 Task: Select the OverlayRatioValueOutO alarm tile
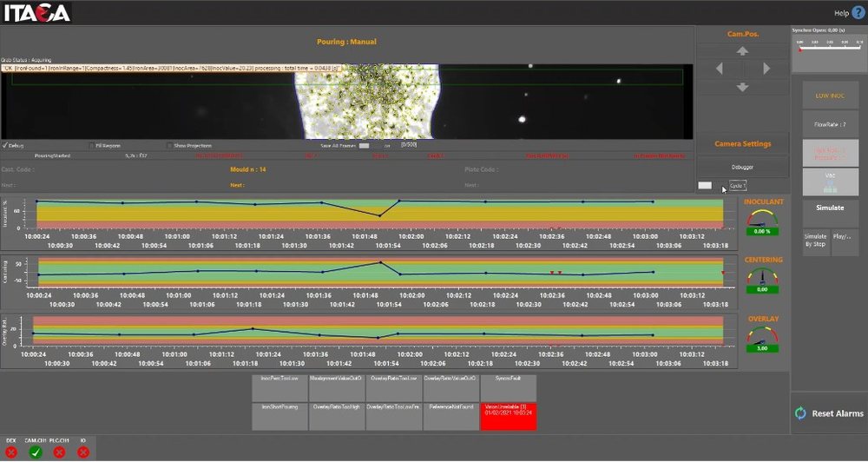click(451, 388)
